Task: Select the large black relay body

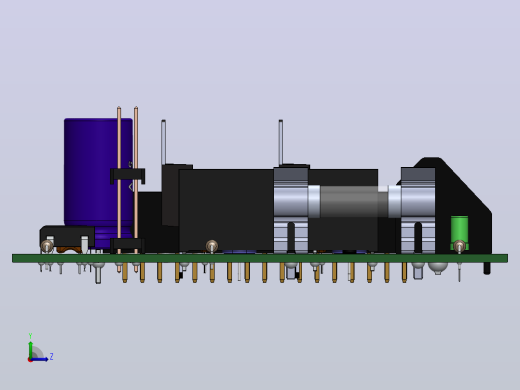Action: tap(227, 210)
